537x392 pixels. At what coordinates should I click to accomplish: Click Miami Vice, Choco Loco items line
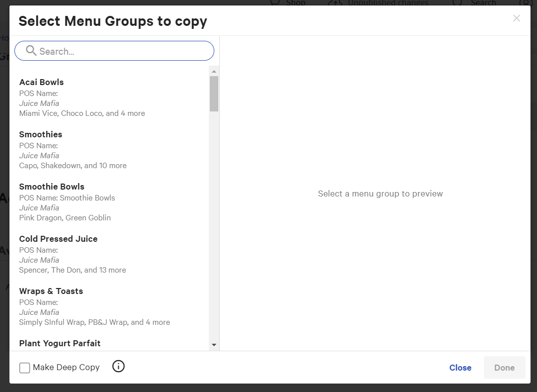82,113
